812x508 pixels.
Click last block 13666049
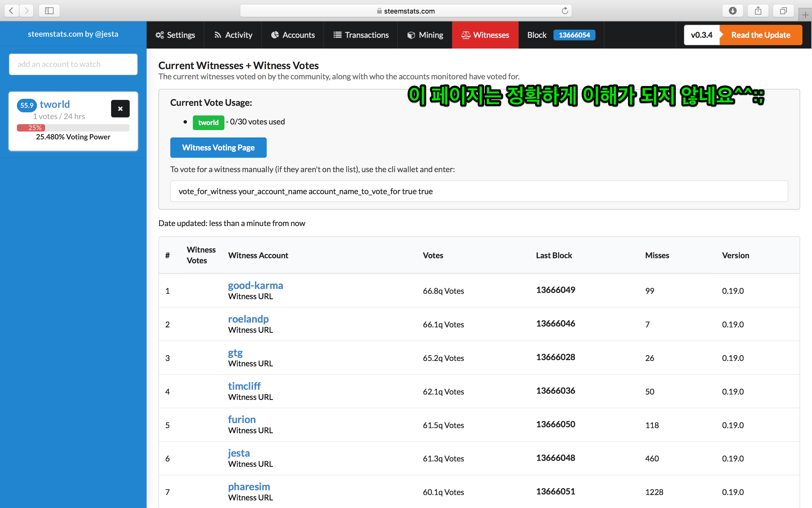tap(556, 290)
